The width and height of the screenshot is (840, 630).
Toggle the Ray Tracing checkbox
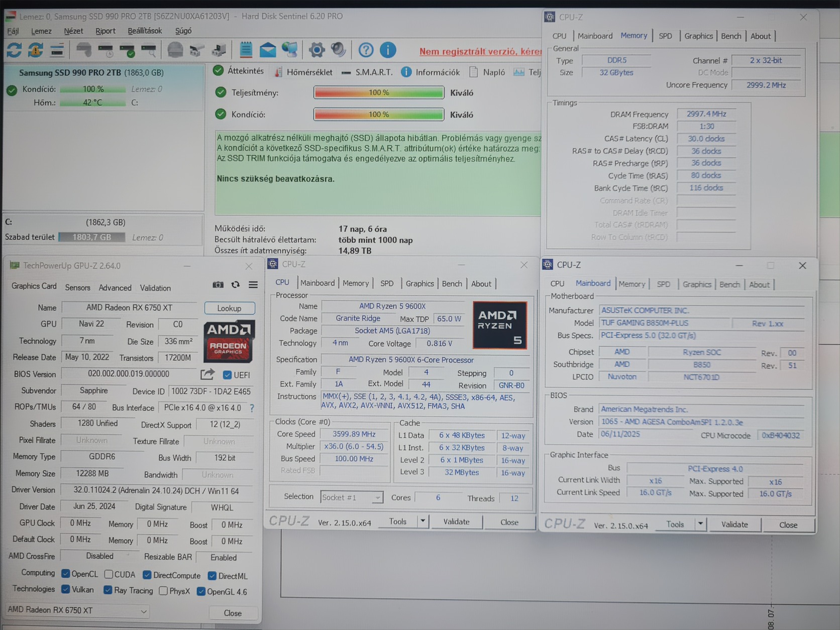click(108, 590)
